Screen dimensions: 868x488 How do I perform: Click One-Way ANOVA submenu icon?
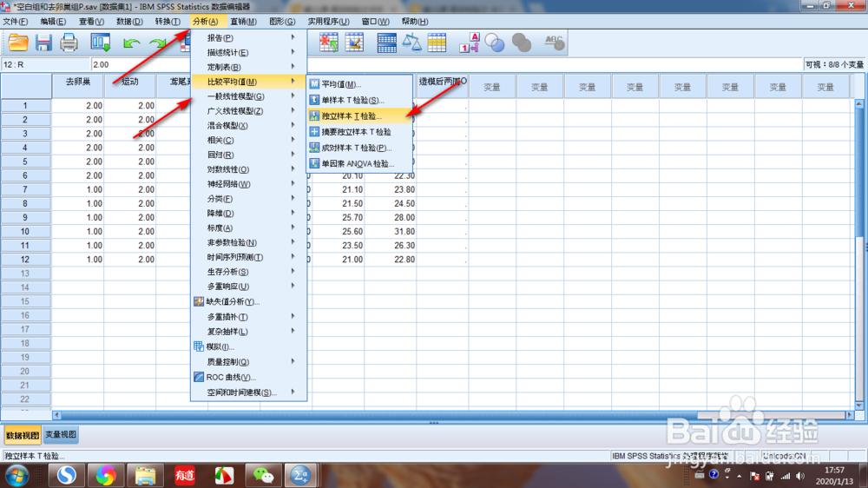[x=314, y=163]
